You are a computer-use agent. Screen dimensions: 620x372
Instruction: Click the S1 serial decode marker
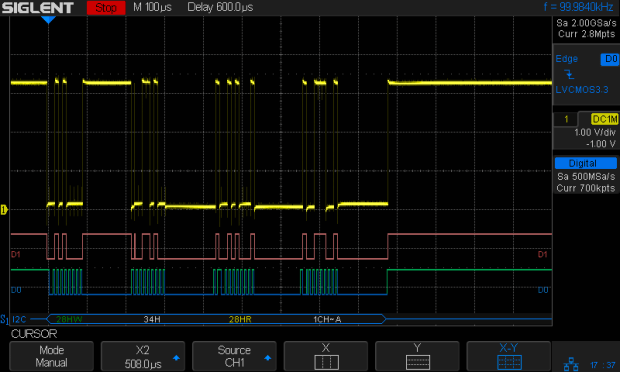[4, 319]
